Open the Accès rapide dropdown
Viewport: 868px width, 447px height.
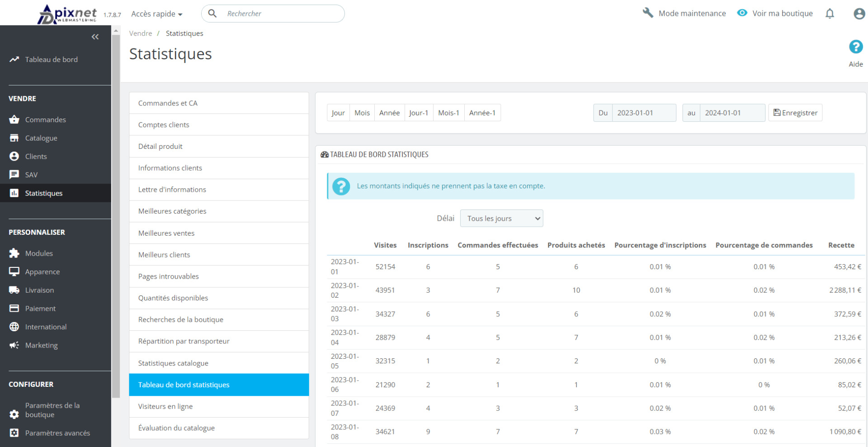coord(157,14)
